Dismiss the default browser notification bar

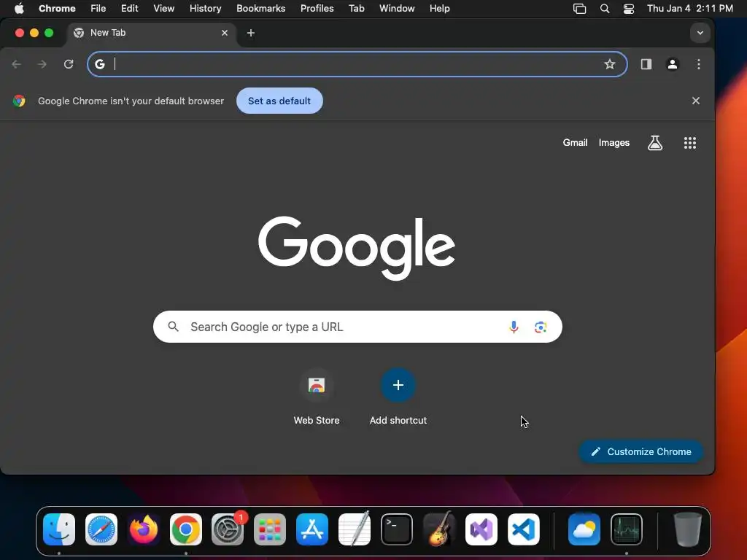point(695,101)
